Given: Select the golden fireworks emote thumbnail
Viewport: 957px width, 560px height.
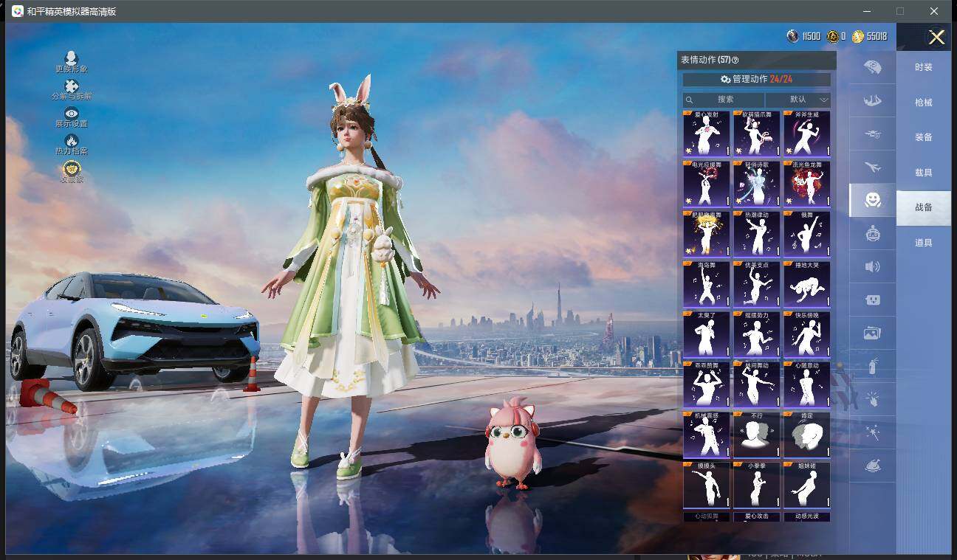Looking at the screenshot, I should (707, 234).
